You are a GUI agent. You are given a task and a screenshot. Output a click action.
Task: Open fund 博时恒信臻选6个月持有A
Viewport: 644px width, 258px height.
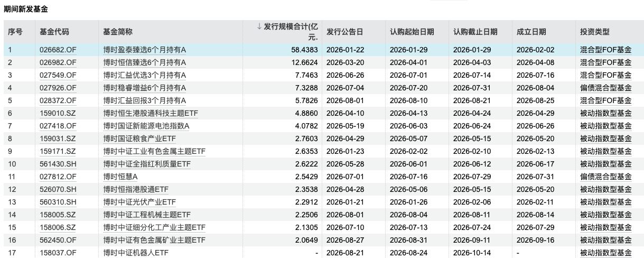(145, 63)
